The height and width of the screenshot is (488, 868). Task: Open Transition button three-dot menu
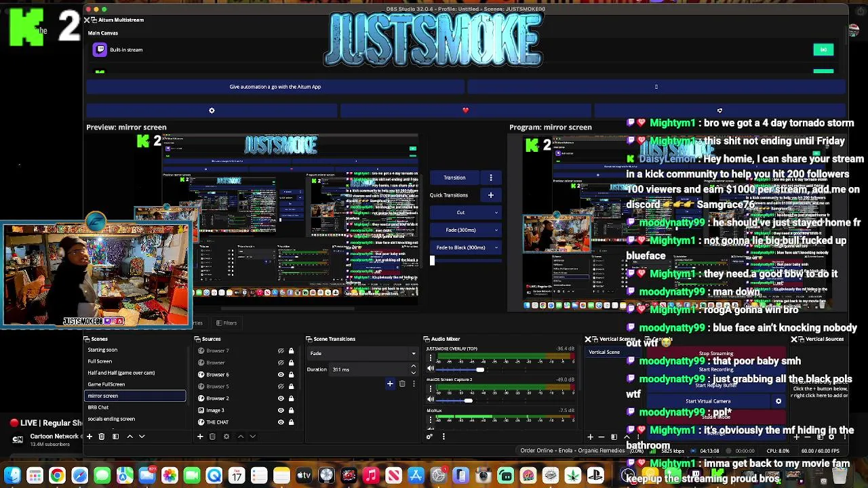[x=491, y=178]
